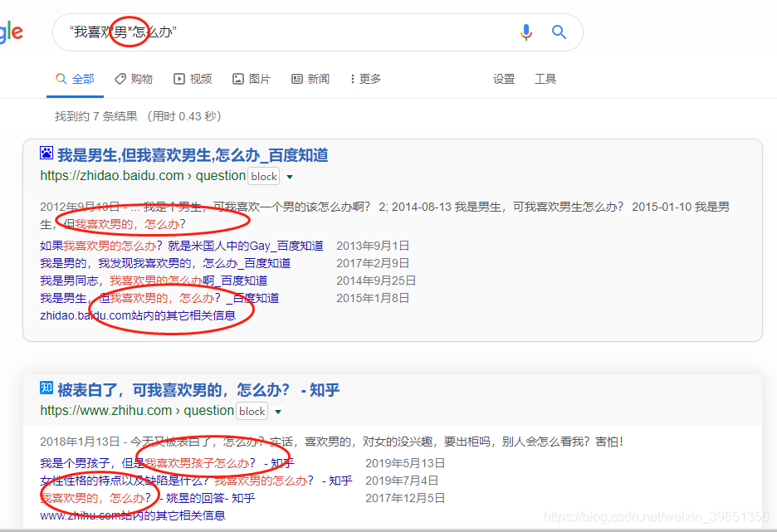
Task: Click the blue magnifier search button
Action: click(x=559, y=32)
